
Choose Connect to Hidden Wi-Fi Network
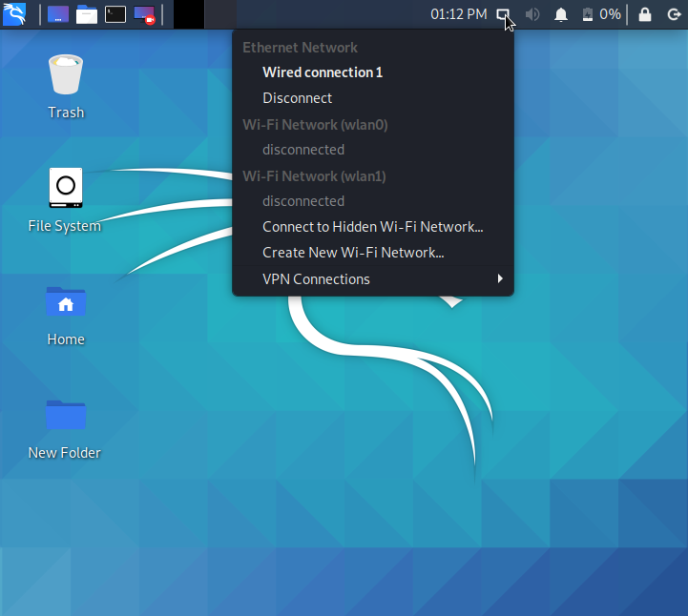click(x=372, y=227)
